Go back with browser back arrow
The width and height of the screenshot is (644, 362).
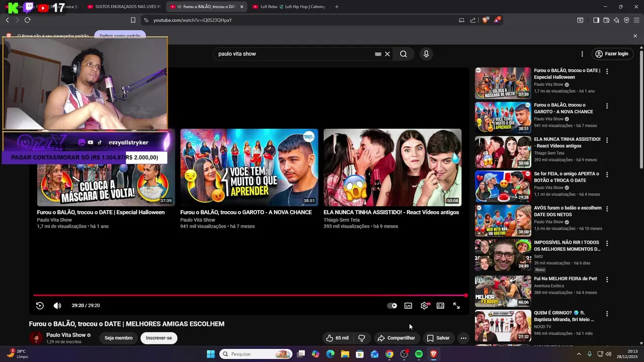point(7,20)
